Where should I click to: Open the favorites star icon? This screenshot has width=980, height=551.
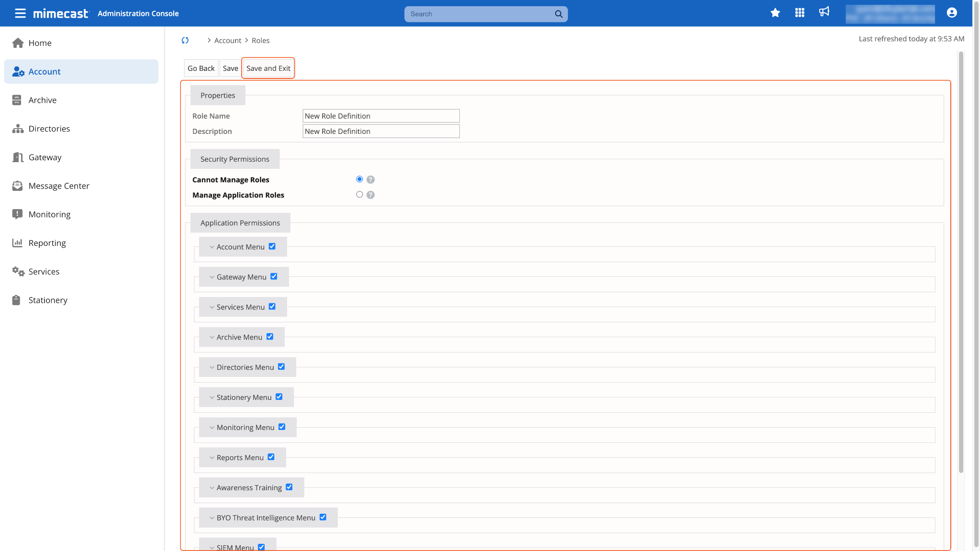(775, 13)
